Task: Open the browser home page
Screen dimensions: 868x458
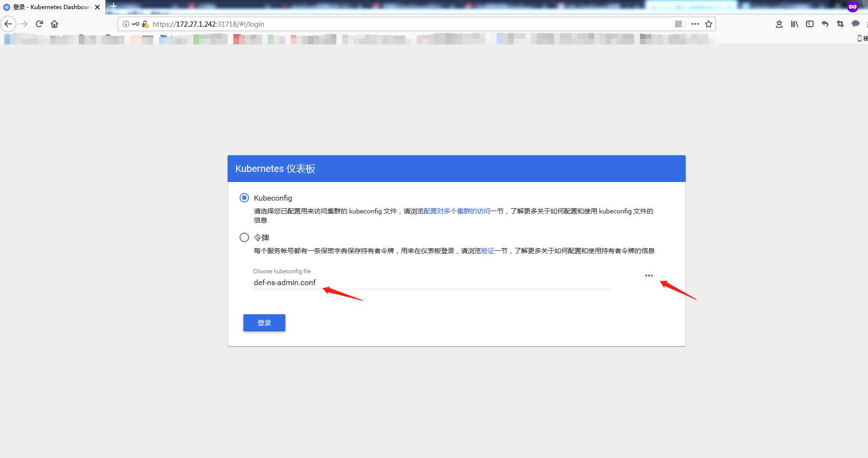Action: coord(54,24)
